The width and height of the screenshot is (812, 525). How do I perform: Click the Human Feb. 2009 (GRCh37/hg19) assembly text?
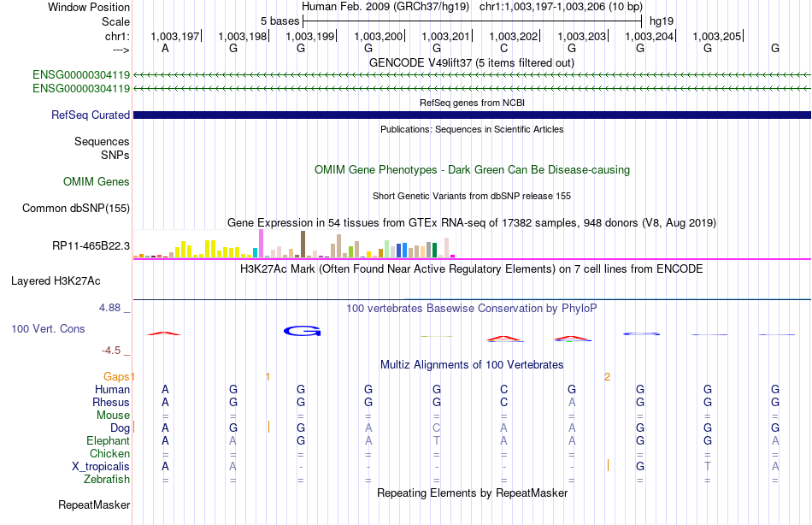tap(385, 7)
